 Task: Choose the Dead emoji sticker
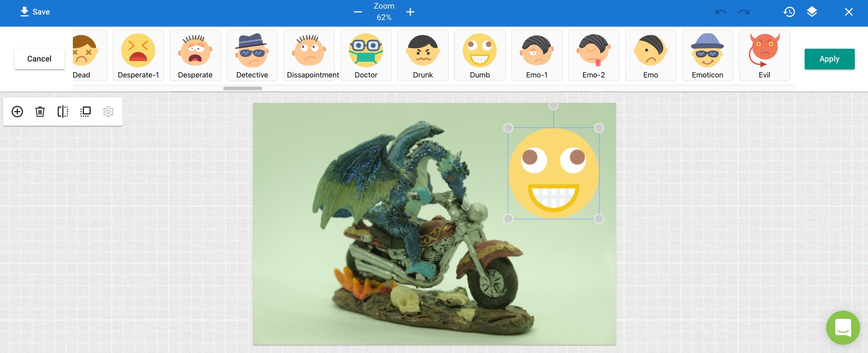point(89,56)
